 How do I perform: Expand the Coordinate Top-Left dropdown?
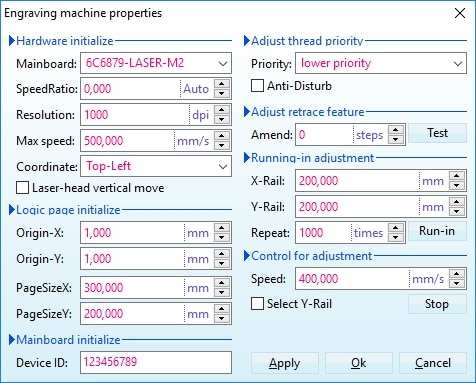pyautogui.click(x=223, y=166)
